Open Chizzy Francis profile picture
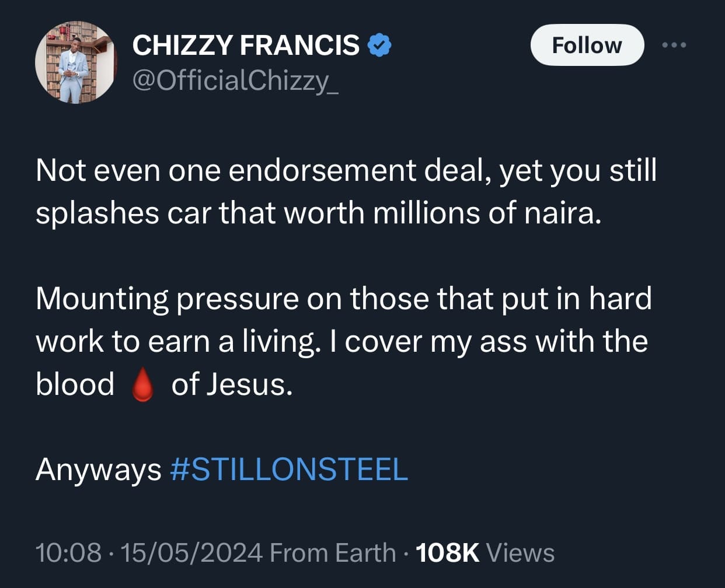The image size is (725, 588). coord(76,62)
